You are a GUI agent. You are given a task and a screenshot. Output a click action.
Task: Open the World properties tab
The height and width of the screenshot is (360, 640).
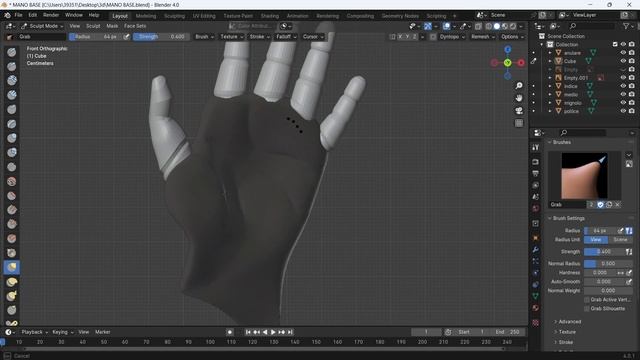point(536,209)
